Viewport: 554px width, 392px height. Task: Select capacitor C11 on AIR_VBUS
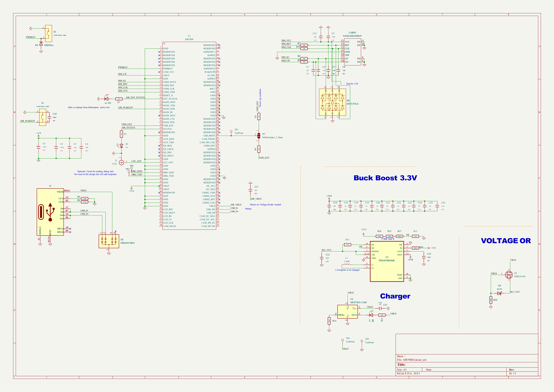250,190
